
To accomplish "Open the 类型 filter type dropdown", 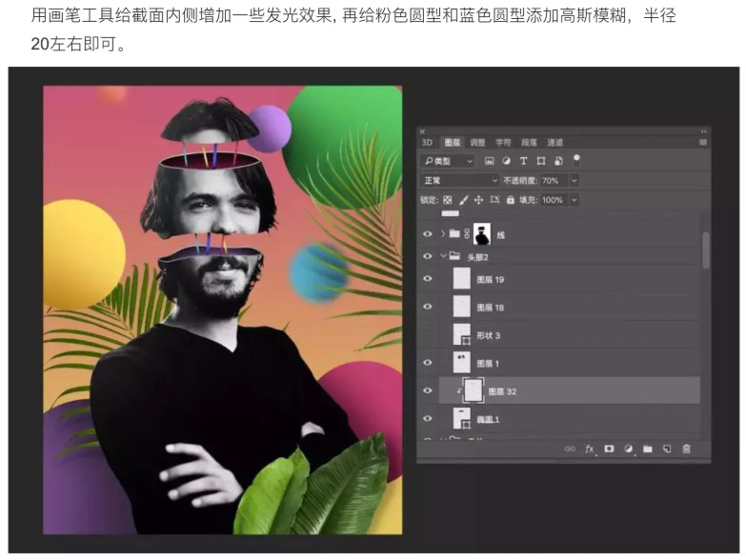I will [447, 161].
